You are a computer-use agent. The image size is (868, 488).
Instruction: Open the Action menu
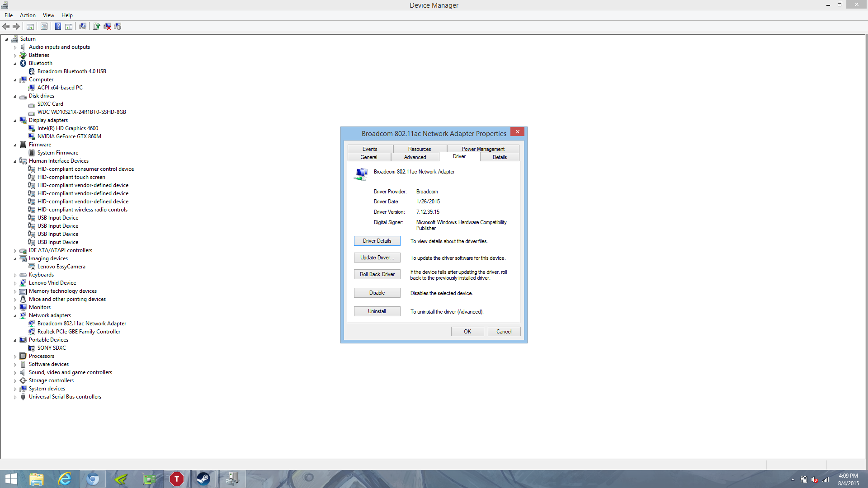click(28, 15)
